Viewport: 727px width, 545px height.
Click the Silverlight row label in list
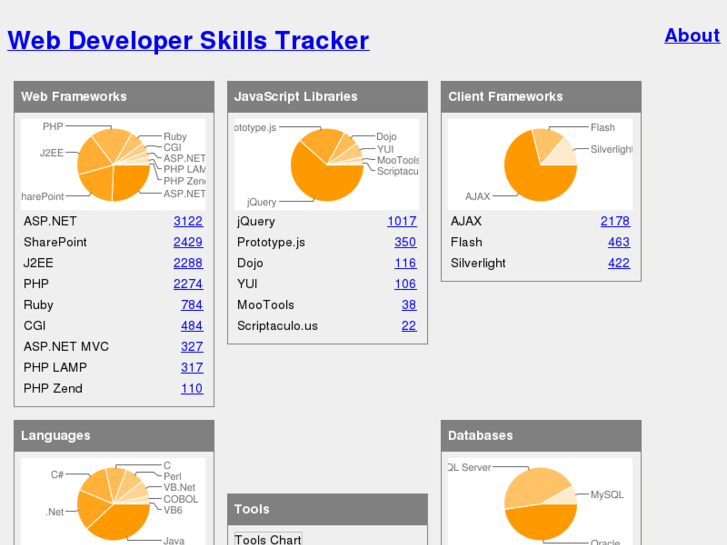[478, 263]
